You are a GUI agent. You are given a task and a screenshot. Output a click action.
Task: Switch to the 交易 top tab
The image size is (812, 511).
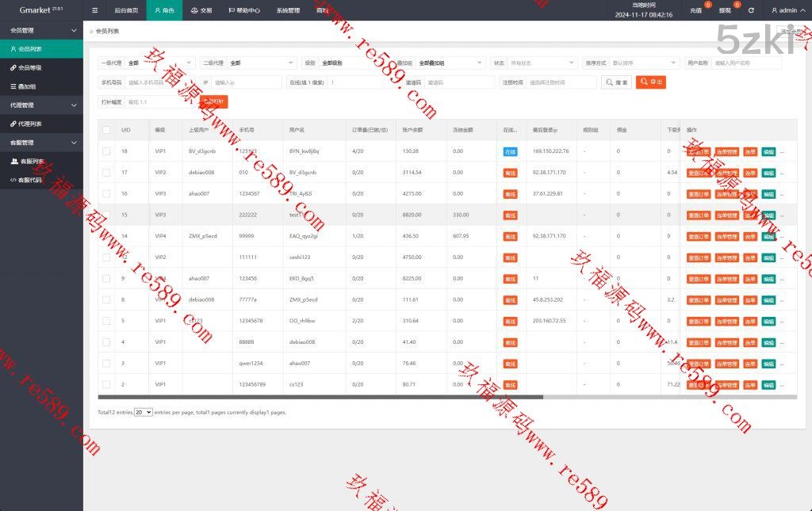201,11
